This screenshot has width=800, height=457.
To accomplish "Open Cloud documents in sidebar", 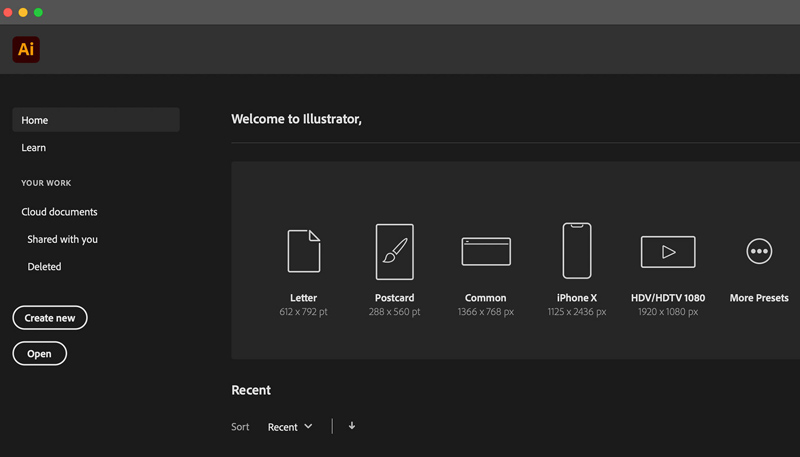I will [59, 212].
